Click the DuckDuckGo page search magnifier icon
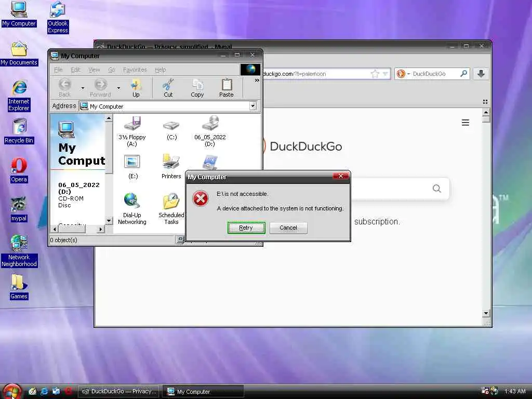This screenshot has width=532, height=399. (x=436, y=188)
